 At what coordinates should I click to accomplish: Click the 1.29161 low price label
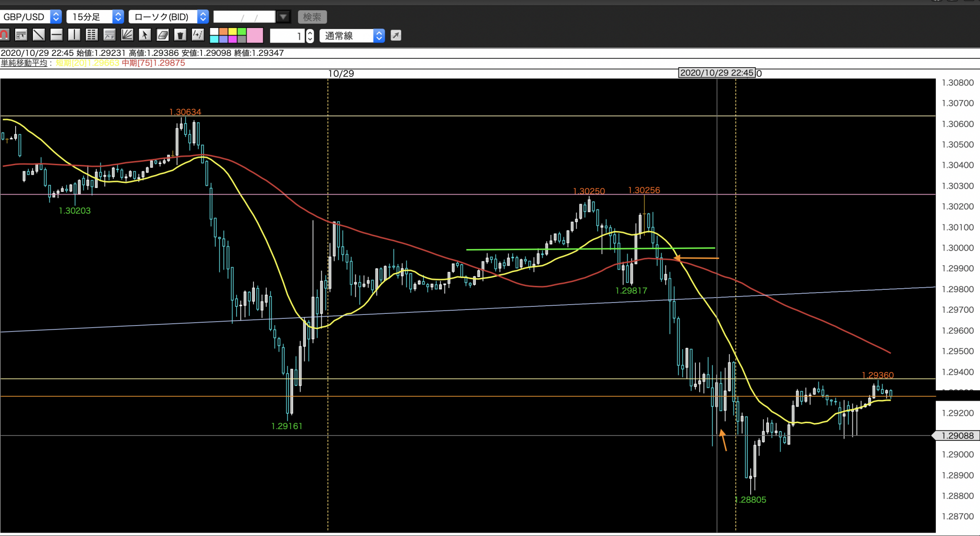[x=287, y=426]
